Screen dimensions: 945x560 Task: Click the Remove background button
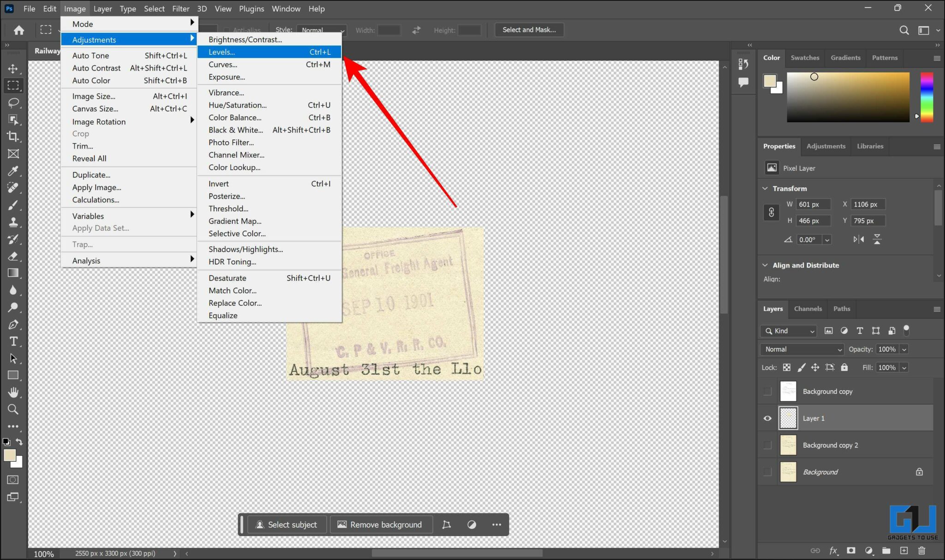381,524
